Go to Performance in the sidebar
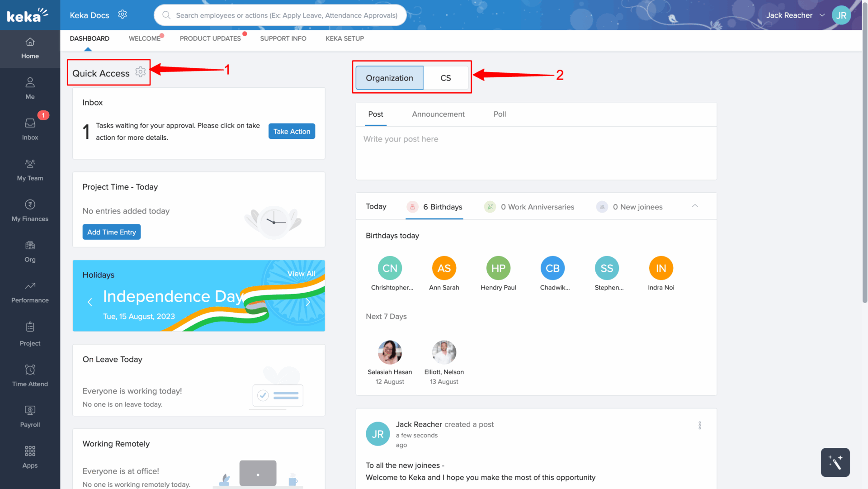The height and width of the screenshot is (489, 868). click(30, 292)
